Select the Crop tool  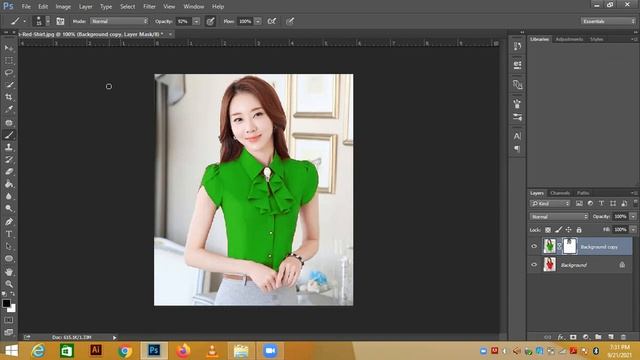click(9, 97)
